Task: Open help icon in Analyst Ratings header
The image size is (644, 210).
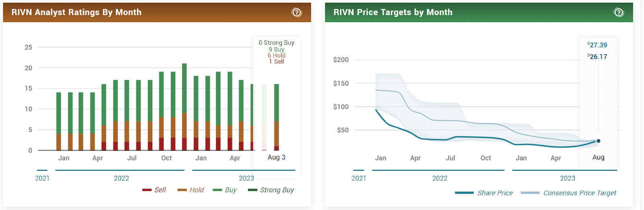Action: [x=297, y=12]
